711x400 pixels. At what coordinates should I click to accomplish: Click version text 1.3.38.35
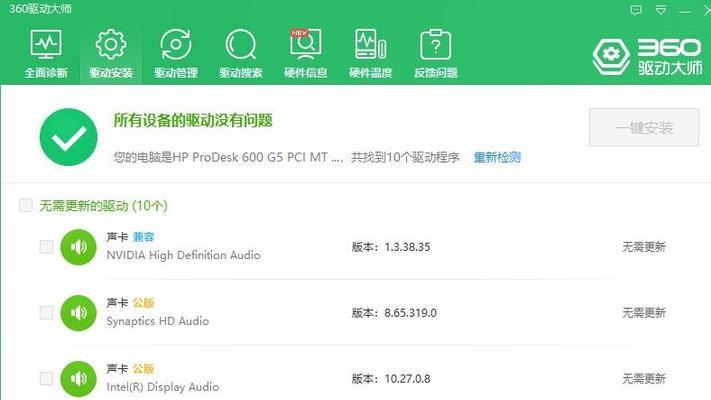coord(407,247)
